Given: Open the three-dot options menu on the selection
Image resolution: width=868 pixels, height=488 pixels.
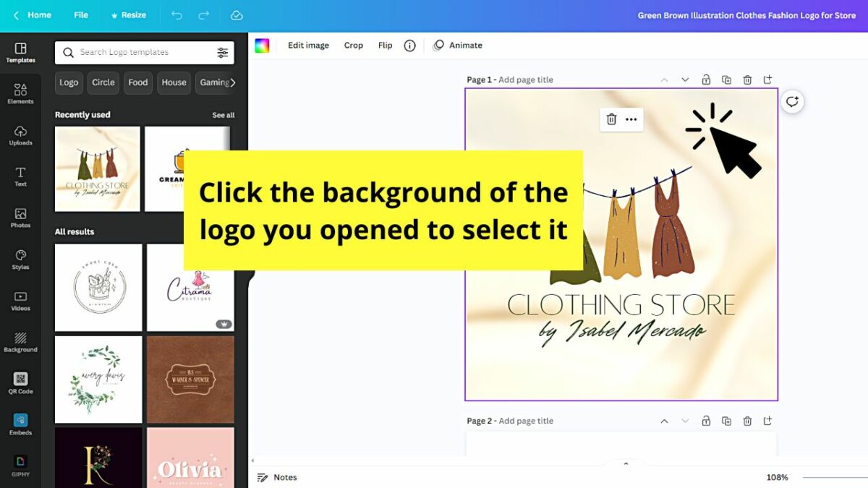Looking at the screenshot, I should tap(632, 119).
